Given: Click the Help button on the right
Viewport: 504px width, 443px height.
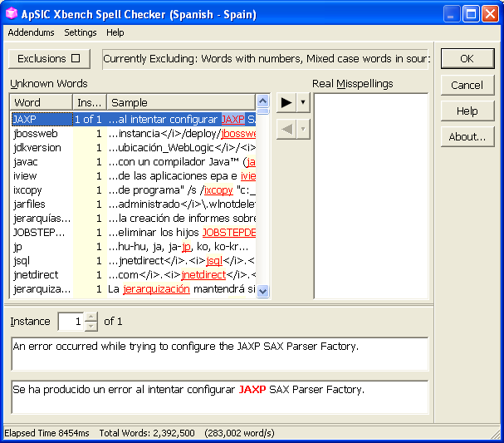Looking at the screenshot, I should (467, 111).
